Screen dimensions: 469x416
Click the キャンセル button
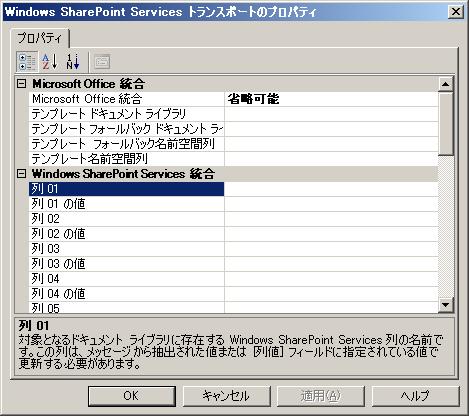226,396
